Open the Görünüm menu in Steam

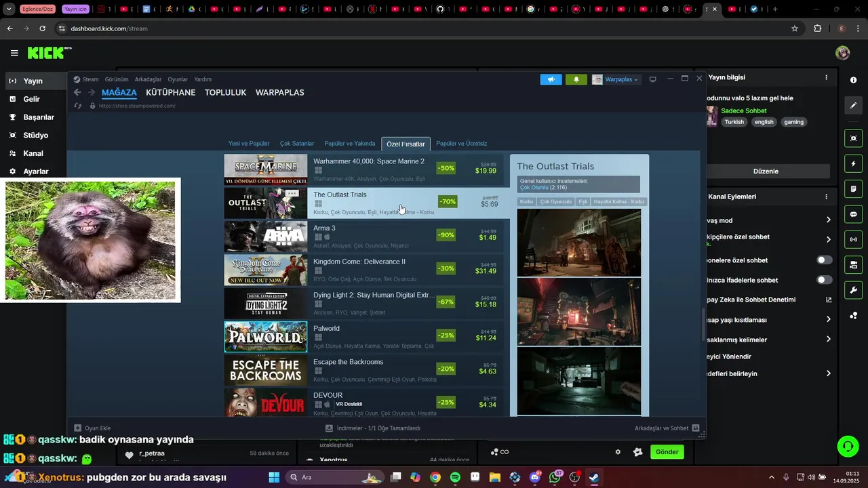point(117,79)
